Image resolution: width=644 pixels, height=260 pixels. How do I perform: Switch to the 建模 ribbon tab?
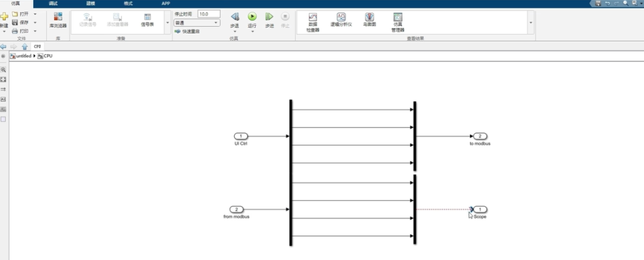point(91,4)
